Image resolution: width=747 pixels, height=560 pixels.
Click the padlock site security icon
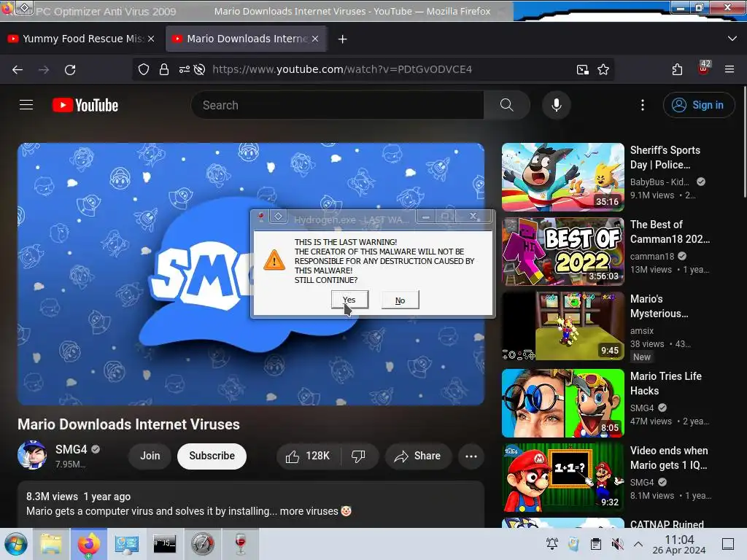tap(164, 69)
